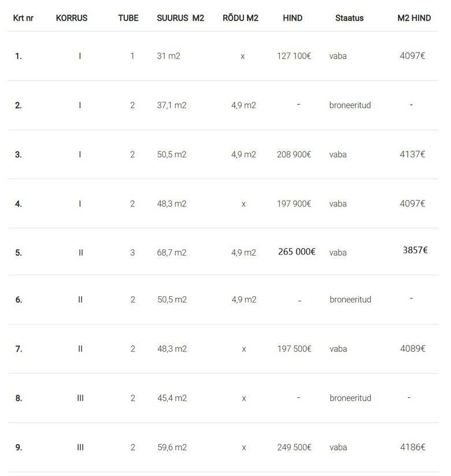This screenshot has height=476, width=451.
Task: Select the RÕDU M2 column header
Action: point(241,18)
